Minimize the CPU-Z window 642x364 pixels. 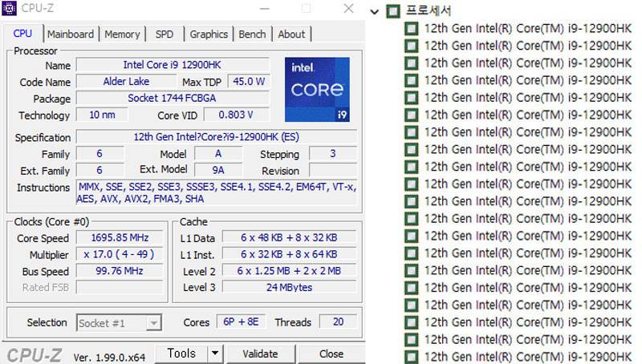click(265, 9)
